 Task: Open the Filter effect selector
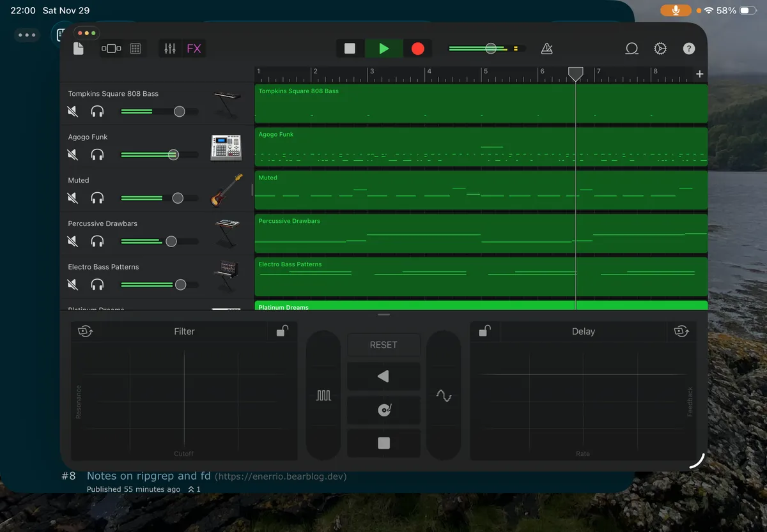coord(184,331)
